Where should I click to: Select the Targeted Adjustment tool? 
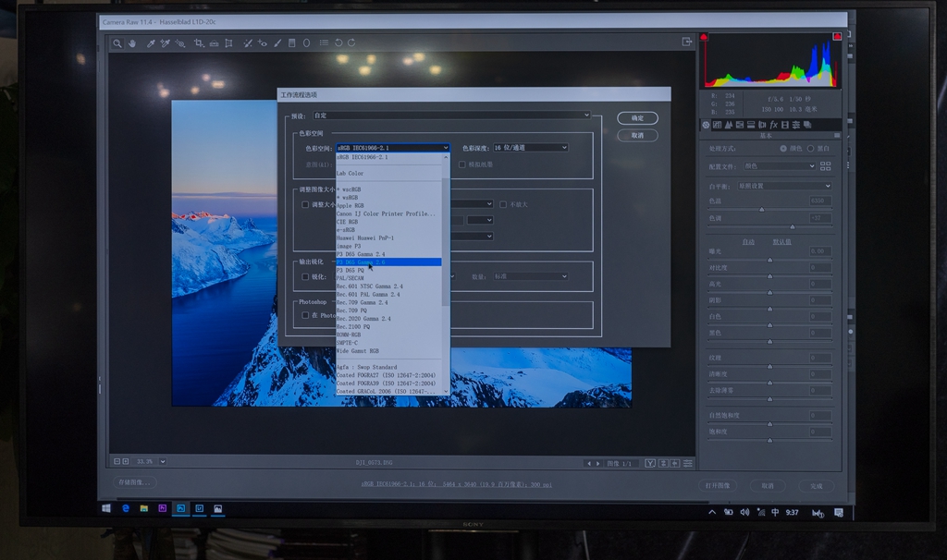point(180,43)
